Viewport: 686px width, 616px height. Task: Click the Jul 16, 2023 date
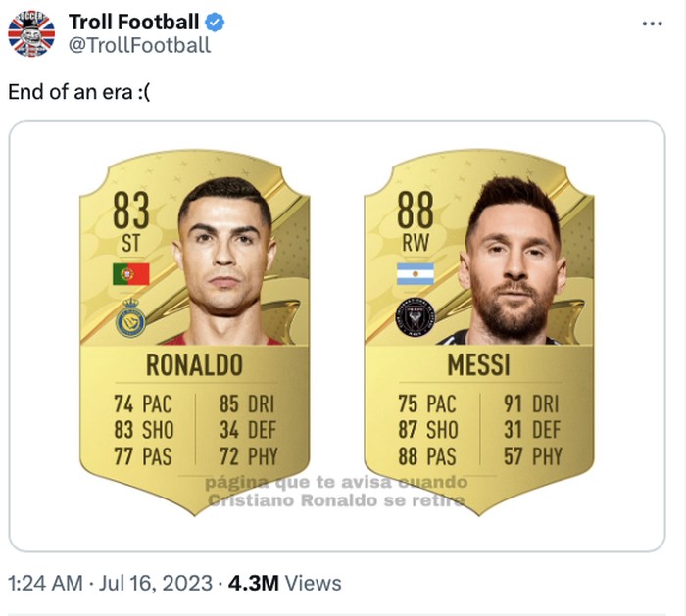coord(158,583)
